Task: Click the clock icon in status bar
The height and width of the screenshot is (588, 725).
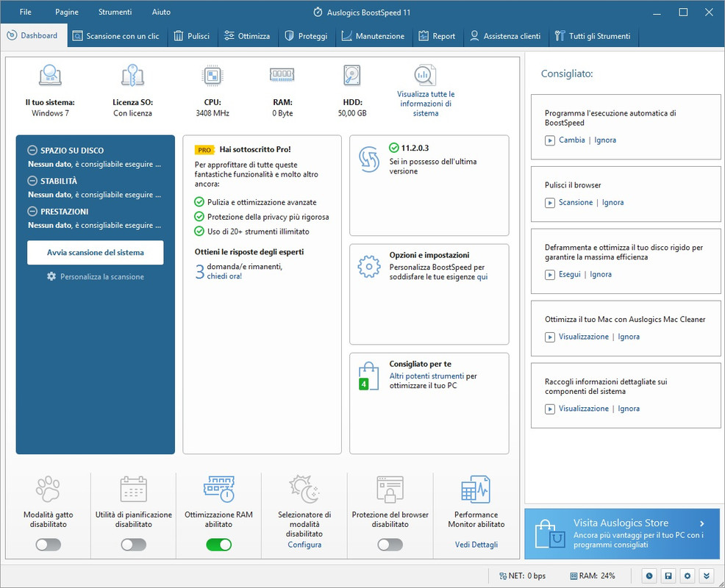Action: point(649,576)
